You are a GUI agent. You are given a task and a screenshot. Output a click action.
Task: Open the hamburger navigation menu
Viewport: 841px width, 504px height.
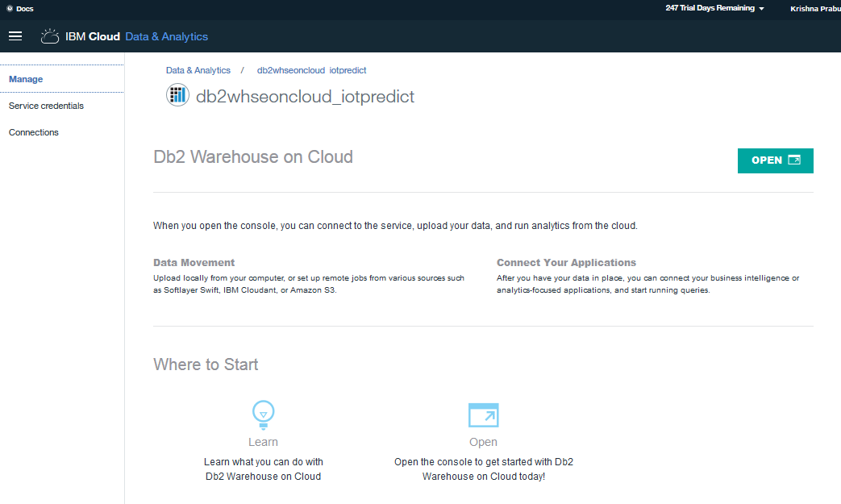tap(15, 36)
